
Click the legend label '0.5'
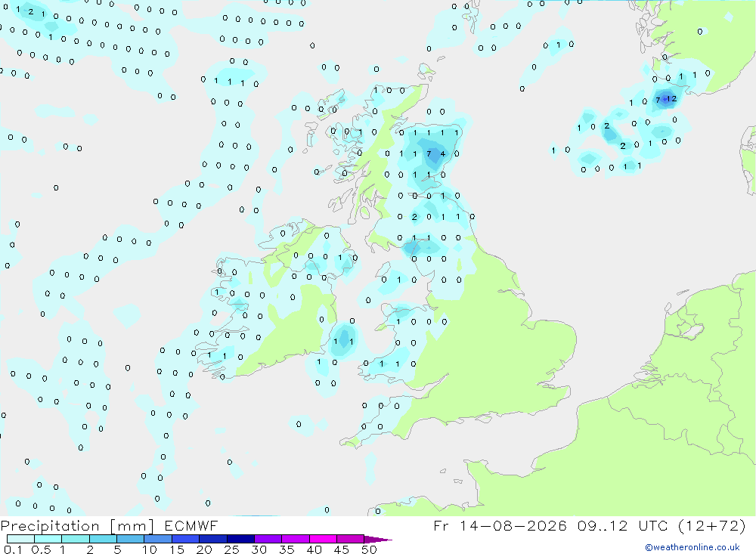pyautogui.click(x=41, y=549)
